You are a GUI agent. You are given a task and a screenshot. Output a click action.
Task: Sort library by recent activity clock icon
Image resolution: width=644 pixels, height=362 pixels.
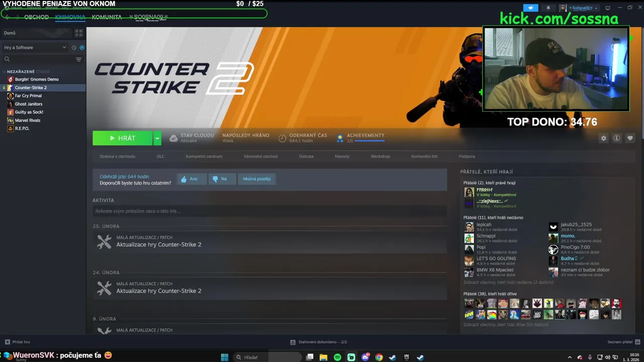point(74,47)
